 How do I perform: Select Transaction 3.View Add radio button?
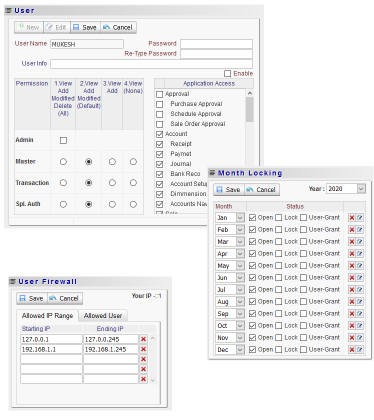pyautogui.click(x=112, y=183)
